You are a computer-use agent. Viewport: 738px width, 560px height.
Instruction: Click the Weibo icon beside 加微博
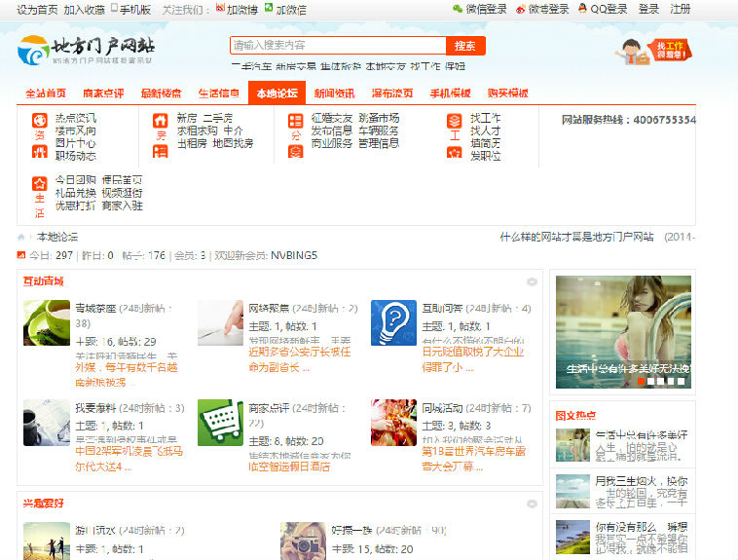point(220,8)
